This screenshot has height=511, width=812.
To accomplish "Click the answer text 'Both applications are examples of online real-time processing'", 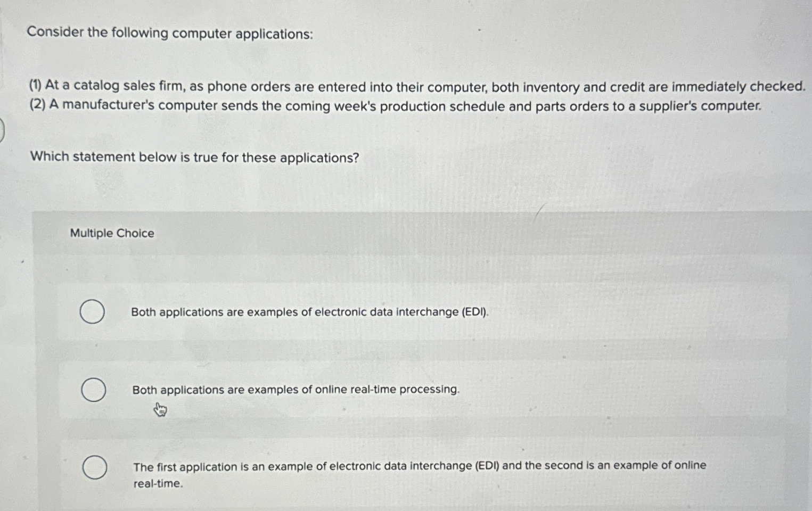I will (296, 389).
